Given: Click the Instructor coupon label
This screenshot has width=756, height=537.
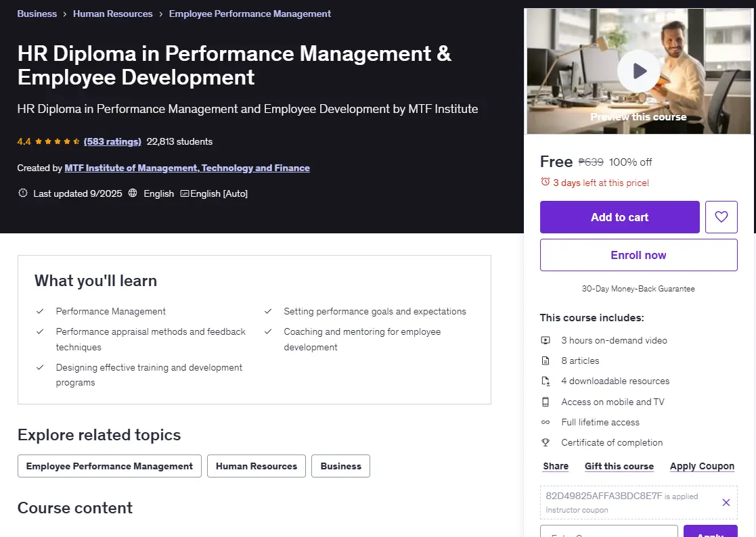Looking at the screenshot, I should 577,510.
